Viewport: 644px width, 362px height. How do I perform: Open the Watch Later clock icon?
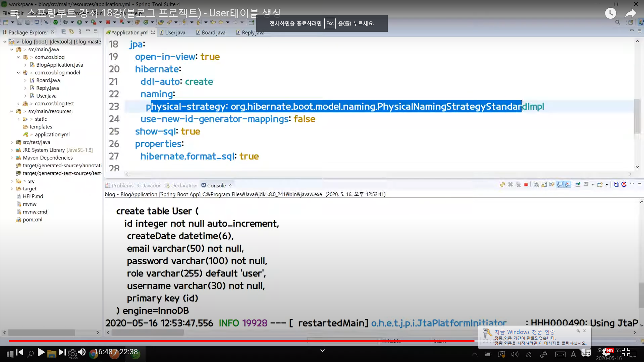click(610, 13)
